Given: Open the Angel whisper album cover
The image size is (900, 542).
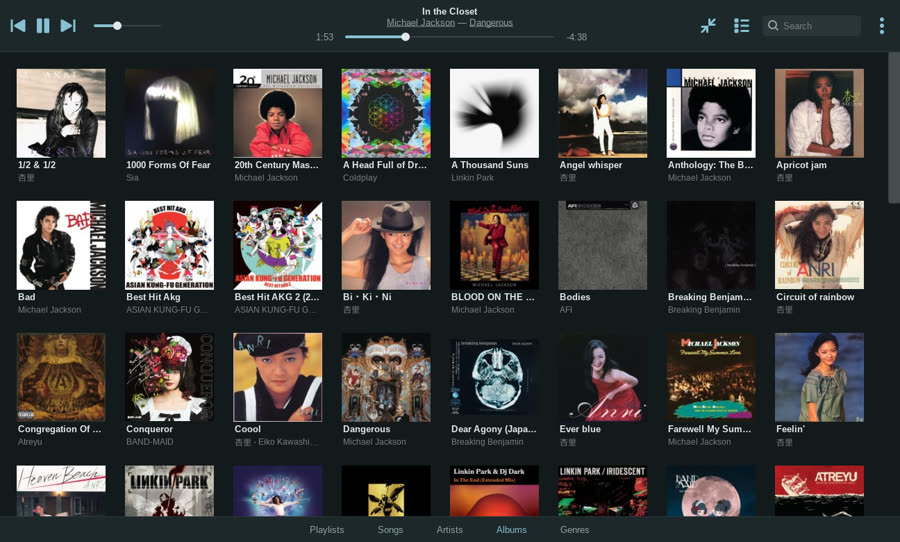Looking at the screenshot, I should [603, 113].
